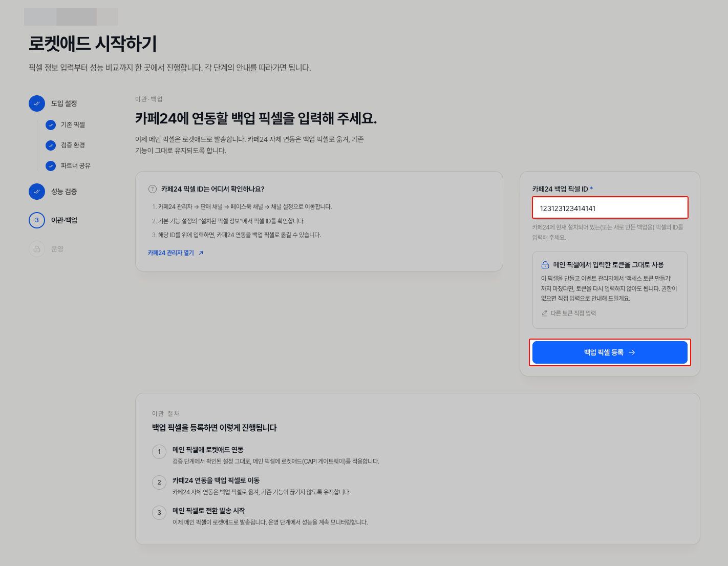The image size is (728, 566).
Task: Click help step 3 about 해당 ID 입력
Action: [x=237, y=235]
